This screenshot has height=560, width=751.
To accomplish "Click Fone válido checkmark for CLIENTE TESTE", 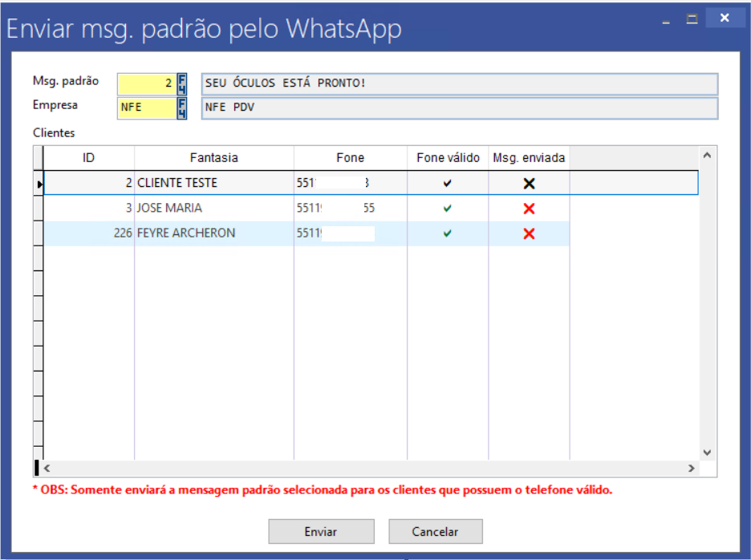I will [x=448, y=183].
